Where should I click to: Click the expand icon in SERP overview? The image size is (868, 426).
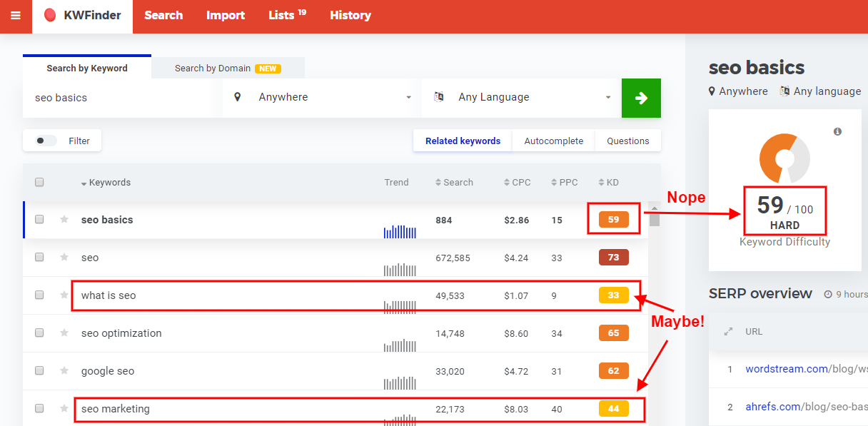pyautogui.click(x=729, y=332)
